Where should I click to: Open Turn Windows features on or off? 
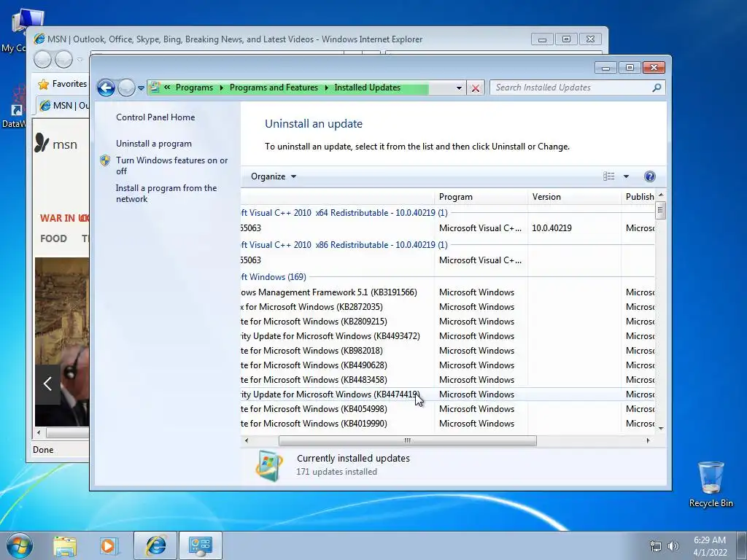(172, 166)
